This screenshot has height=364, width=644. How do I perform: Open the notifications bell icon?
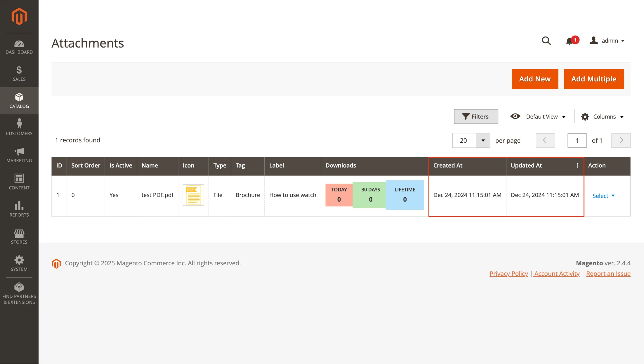pyautogui.click(x=570, y=41)
